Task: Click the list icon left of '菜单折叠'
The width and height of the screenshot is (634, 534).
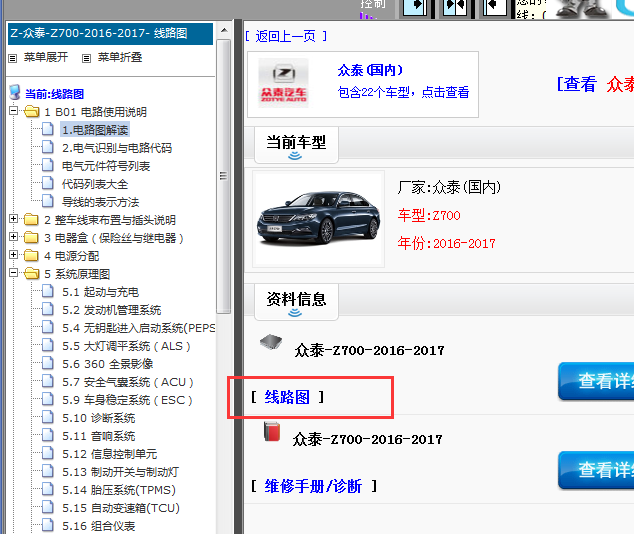Action: (86, 58)
